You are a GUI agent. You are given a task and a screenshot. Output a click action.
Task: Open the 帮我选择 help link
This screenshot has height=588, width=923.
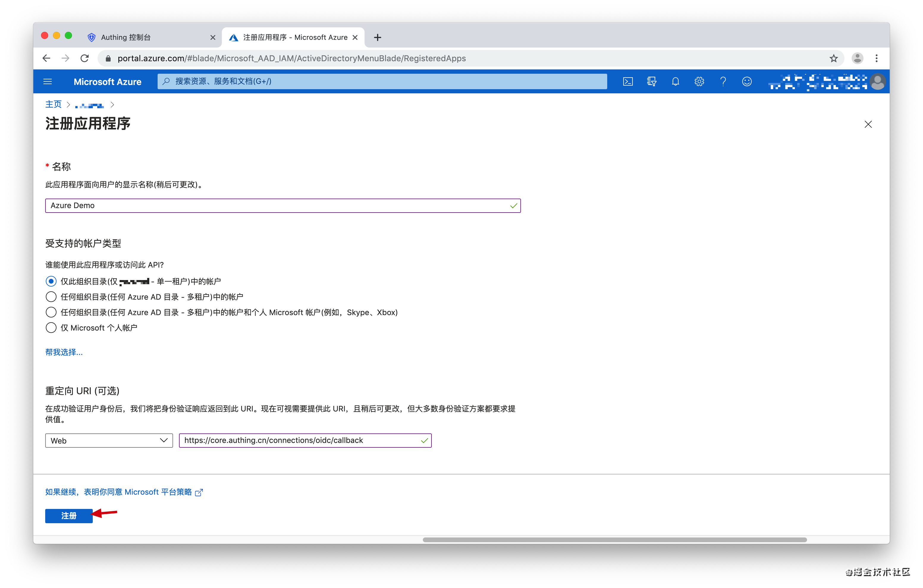click(64, 352)
